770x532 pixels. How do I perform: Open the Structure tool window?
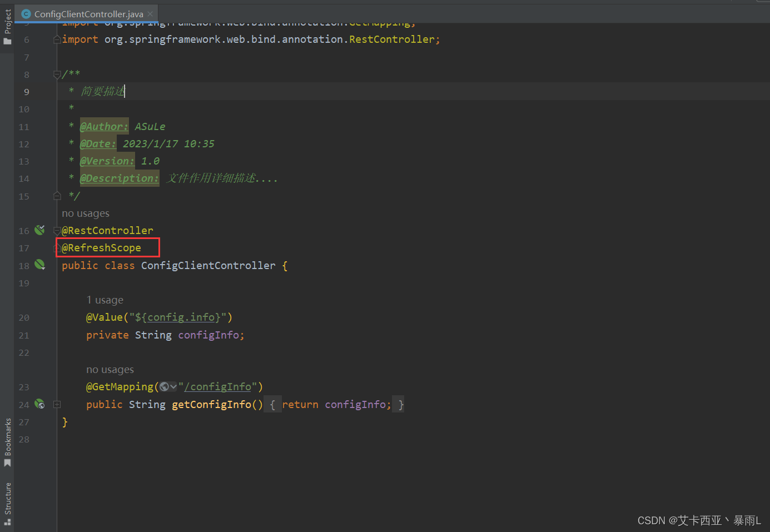click(7, 504)
